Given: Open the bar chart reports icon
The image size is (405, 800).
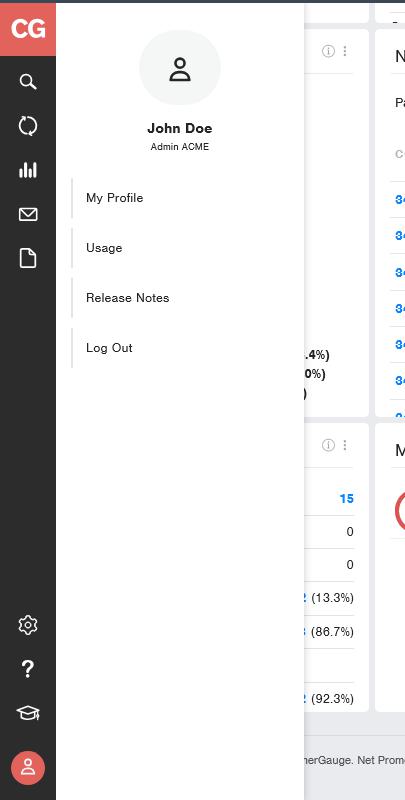Looking at the screenshot, I should (28, 170).
